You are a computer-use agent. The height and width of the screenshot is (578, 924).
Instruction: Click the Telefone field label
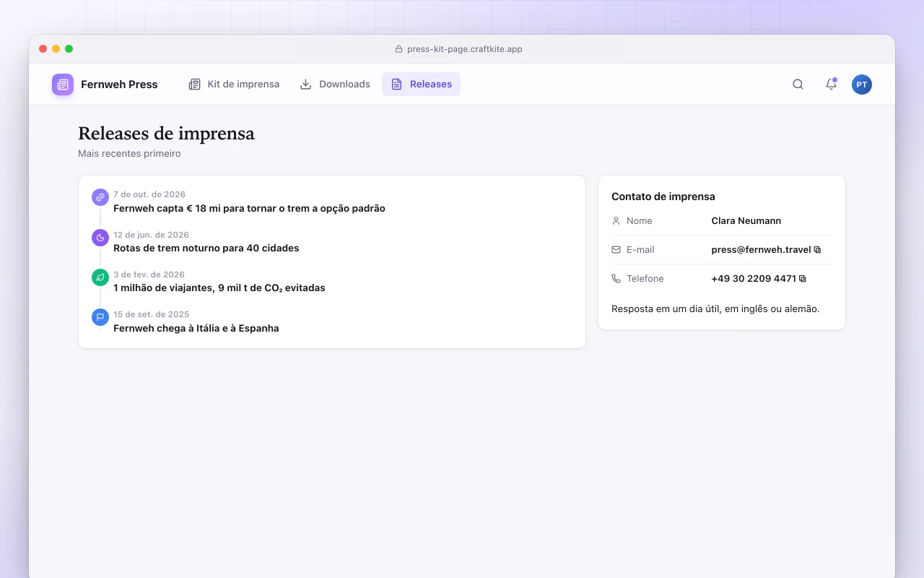tap(645, 279)
